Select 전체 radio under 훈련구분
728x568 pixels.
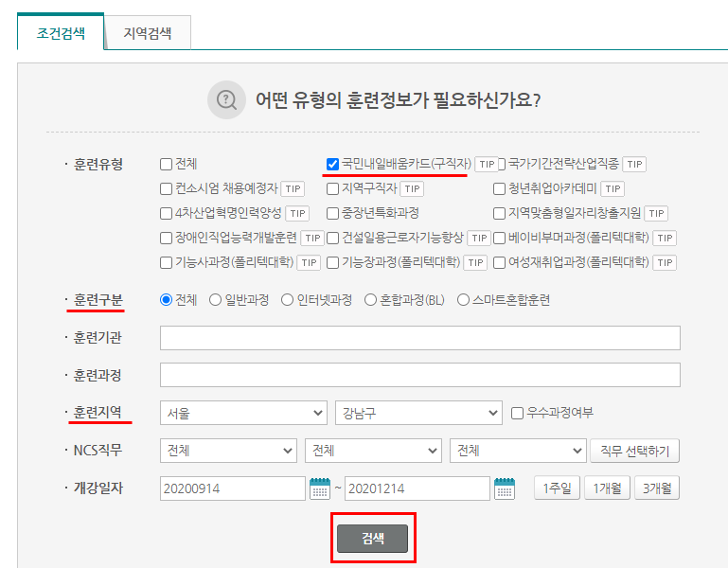(x=166, y=299)
